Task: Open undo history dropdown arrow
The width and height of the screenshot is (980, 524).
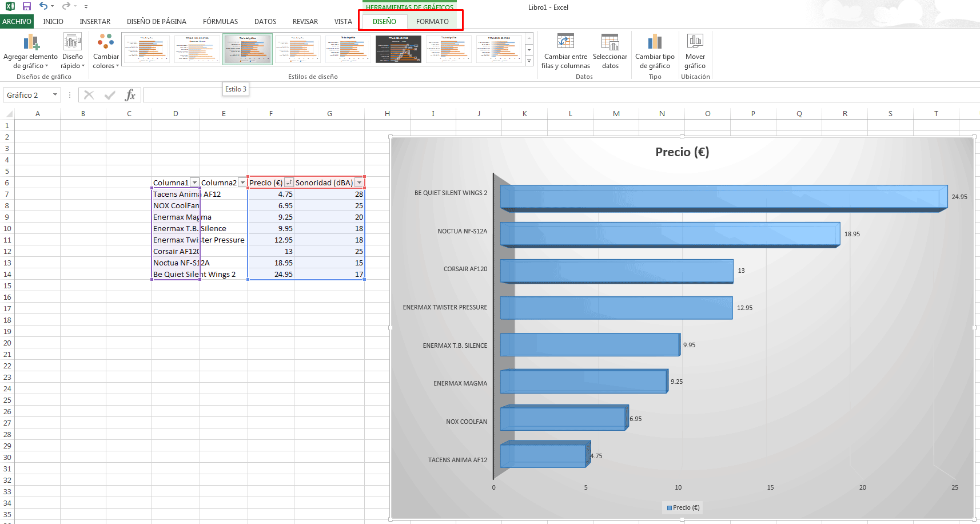Action: 52,6
